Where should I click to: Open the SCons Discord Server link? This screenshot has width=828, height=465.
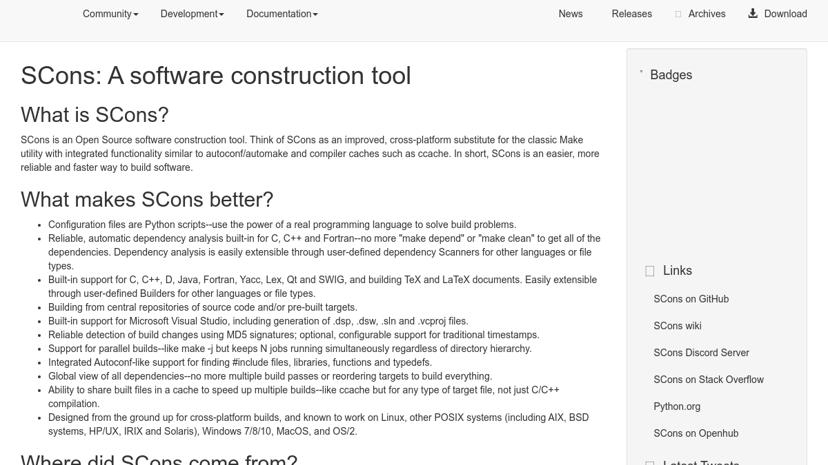click(701, 353)
